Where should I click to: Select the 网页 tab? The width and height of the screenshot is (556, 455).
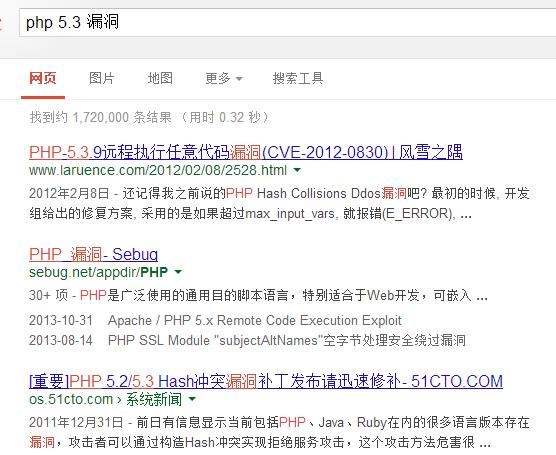(43, 78)
